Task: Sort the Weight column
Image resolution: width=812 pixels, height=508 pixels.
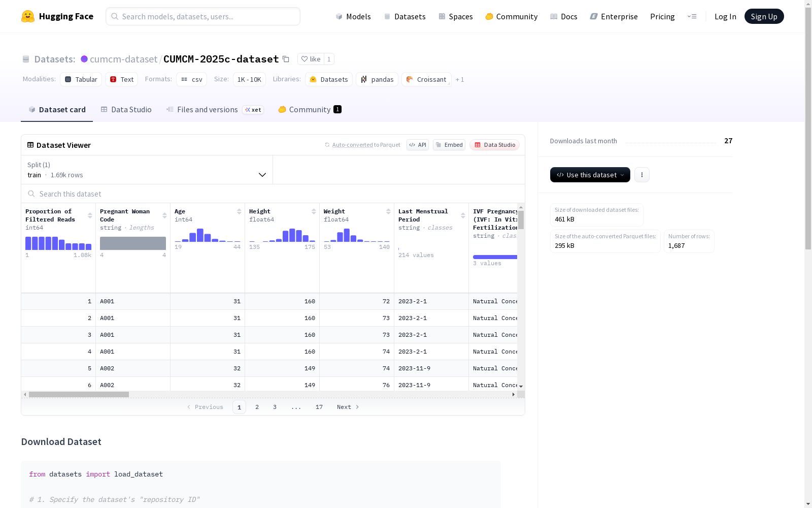Action: [x=388, y=211]
